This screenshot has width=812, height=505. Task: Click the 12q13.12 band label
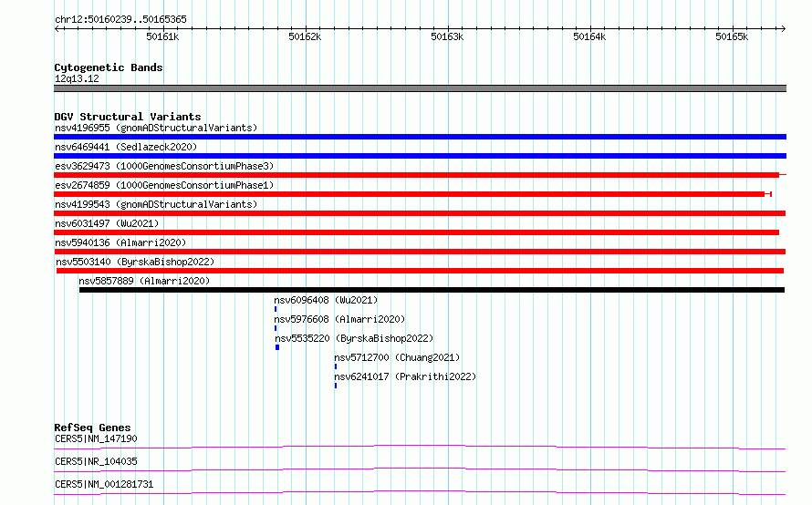[77, 78]
